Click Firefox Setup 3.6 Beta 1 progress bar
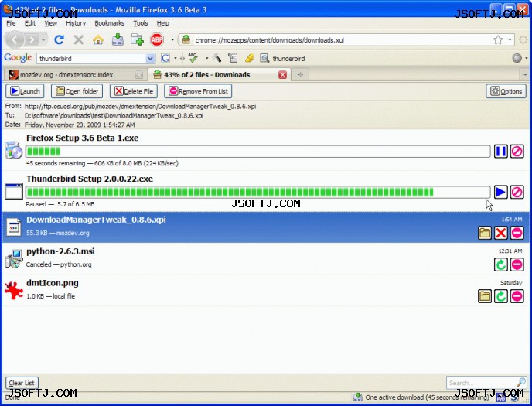 tap(257, 152)
